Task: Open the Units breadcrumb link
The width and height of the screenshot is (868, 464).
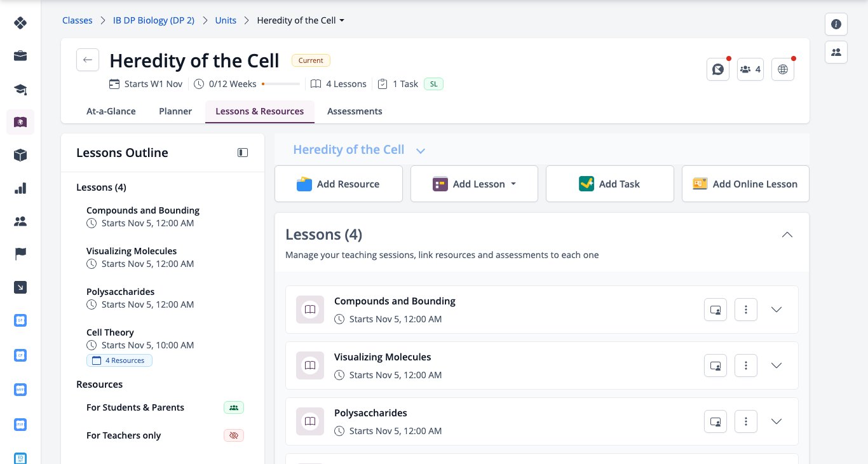Action: [x=226, y=20]
